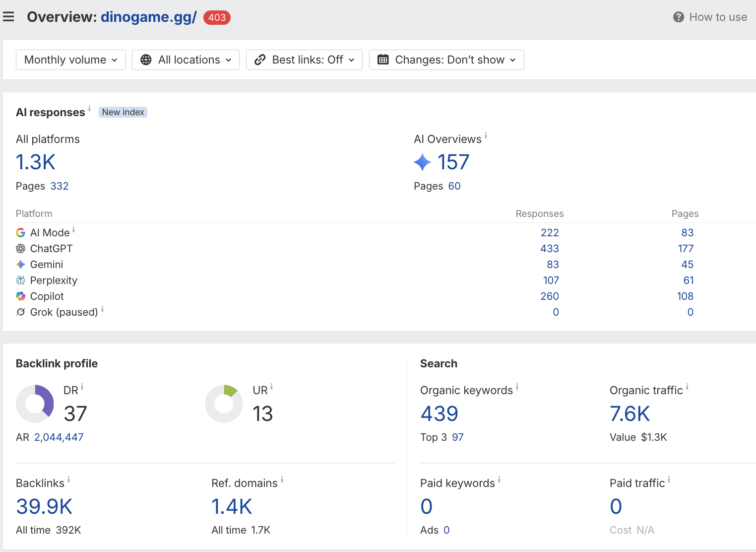Click the globe icon in All locations
Image resolution: width=756 pixels, height=552 pixels.
[x=146, y=60]
